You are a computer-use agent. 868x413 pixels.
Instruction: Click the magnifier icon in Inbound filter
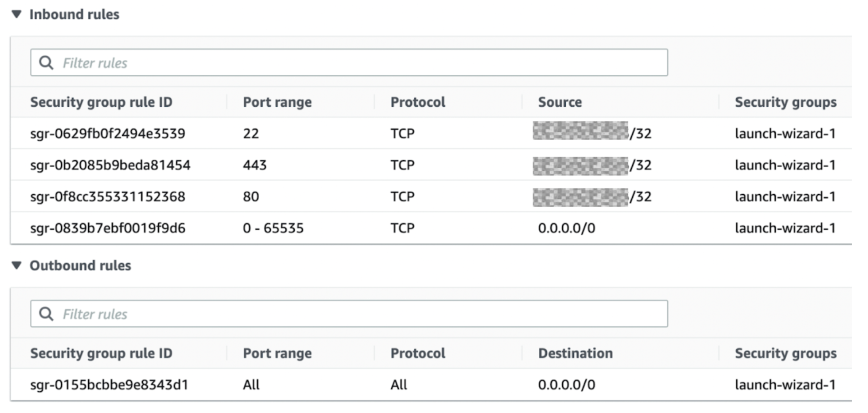46,62
